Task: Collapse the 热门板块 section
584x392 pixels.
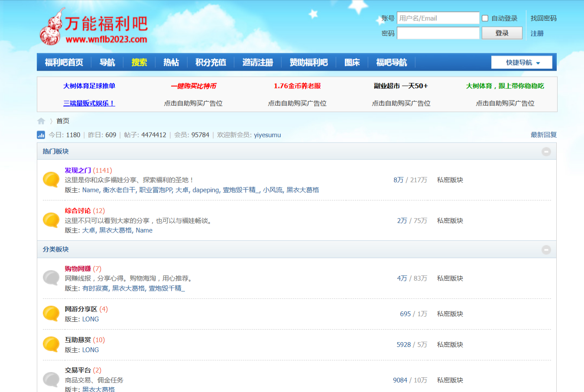Action: click(546, 152)
